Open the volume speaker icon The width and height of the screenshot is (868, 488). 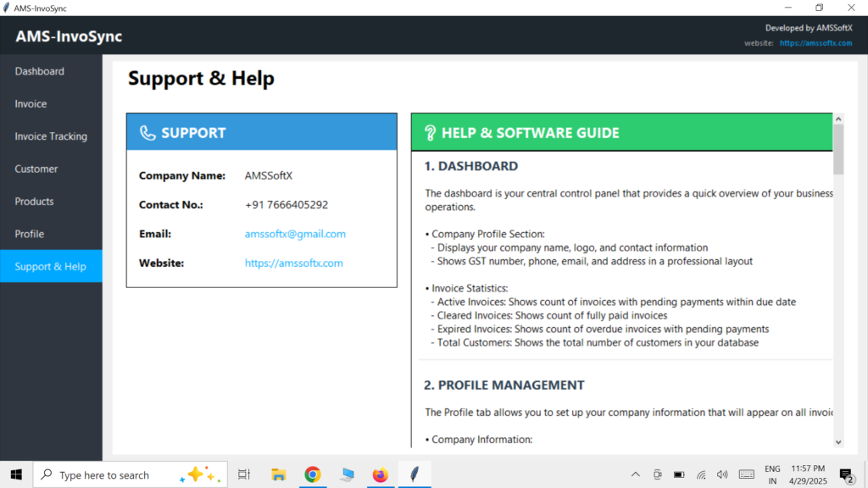click(x=722, y=474)
